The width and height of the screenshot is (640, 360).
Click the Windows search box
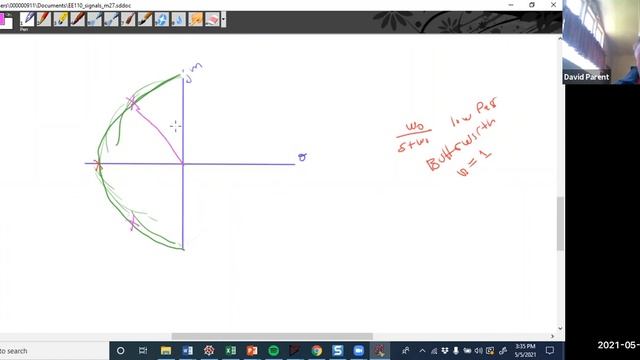click(x=54, y=351)
